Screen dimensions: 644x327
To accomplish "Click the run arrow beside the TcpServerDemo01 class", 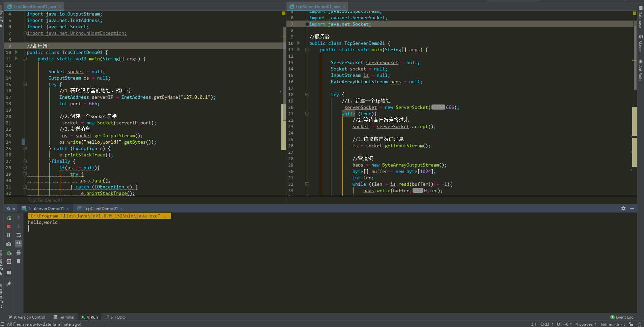I will (299, 43).
